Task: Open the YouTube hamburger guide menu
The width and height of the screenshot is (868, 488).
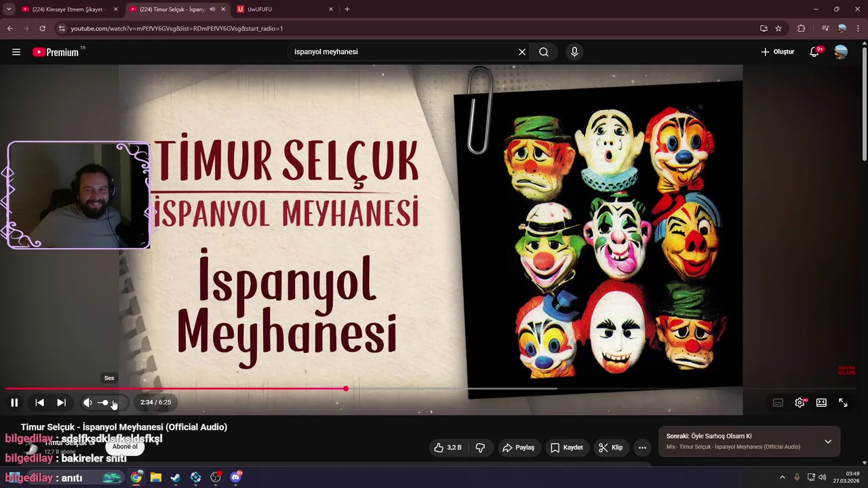Action: pos(16,52)
